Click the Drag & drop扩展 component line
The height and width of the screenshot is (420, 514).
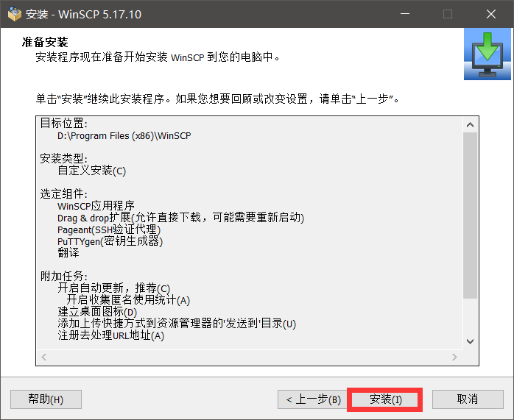(180, 218)
